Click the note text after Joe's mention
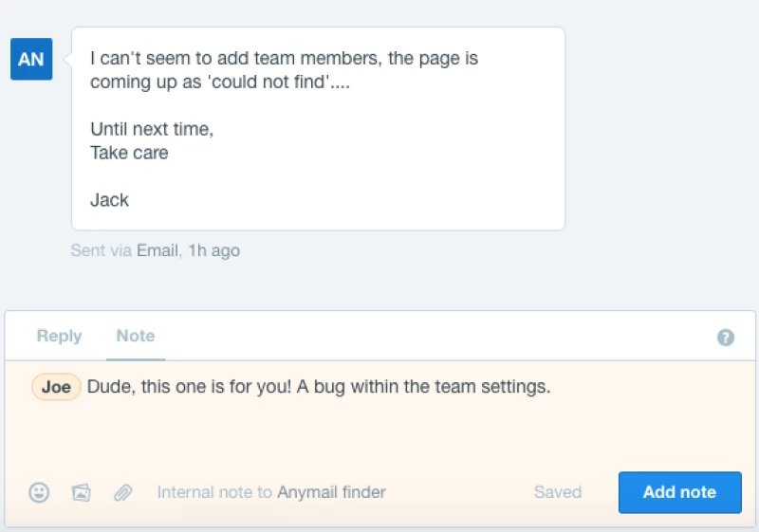The height and width of the screenshot is (532, 759). pyautogui.click(x=319, y=387)
